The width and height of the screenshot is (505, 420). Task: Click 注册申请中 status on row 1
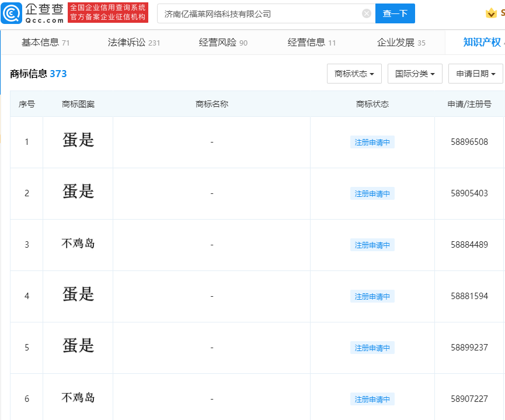pyautogui.click(x=372, y=142)
